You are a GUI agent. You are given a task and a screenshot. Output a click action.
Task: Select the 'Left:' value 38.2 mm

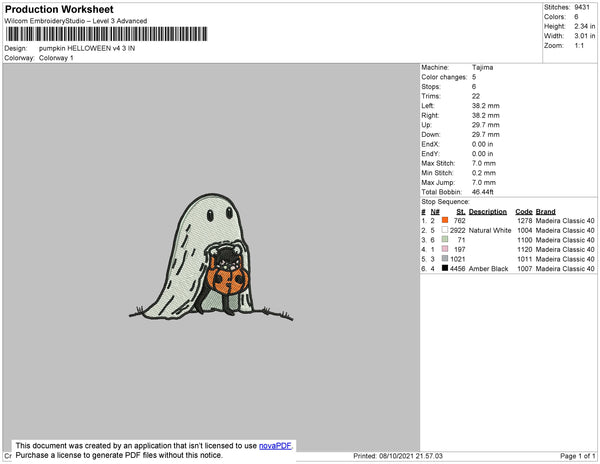pyautogui.click(x=486, y=106)
